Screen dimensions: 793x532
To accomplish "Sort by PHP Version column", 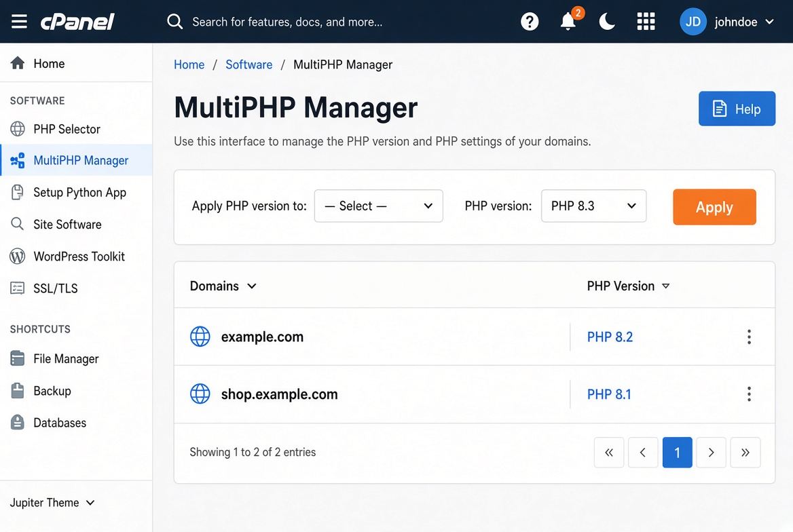I will tap(628, 286).
